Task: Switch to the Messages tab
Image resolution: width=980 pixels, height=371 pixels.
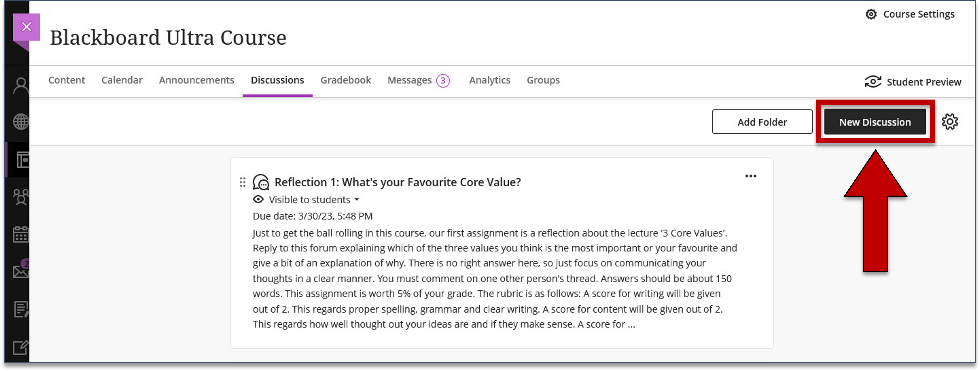Action: tap(418, 80)
